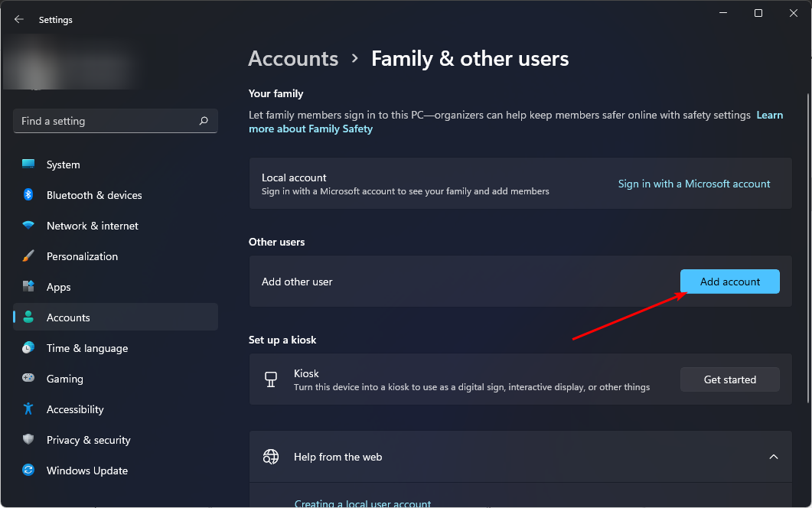
Task: Click the Gaming controller icon
Action: pos(28,379)
